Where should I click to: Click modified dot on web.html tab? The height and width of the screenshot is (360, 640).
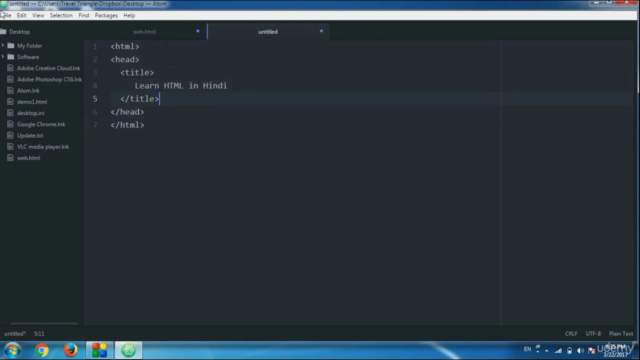click(198, 31)
